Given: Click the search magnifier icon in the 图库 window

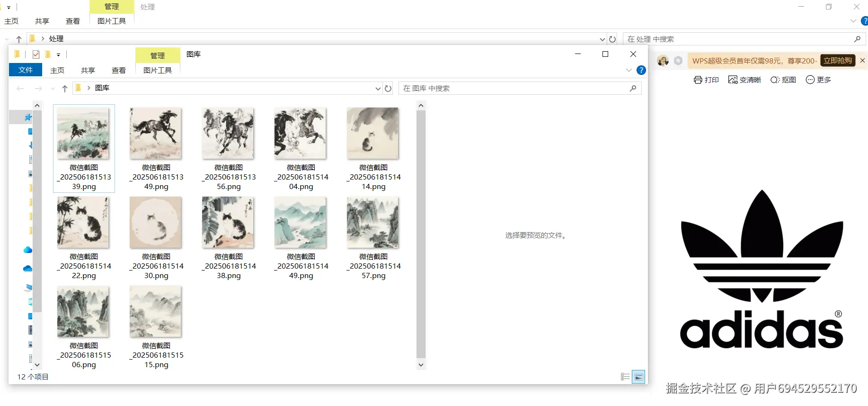Looking at the screenshot, I should [x=633, y=88].
